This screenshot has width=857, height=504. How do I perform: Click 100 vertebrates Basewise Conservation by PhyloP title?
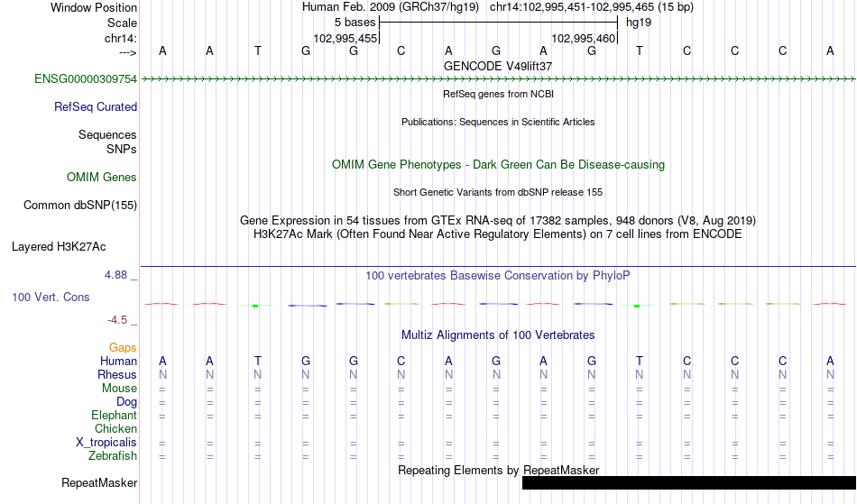[x=498, y=275]
